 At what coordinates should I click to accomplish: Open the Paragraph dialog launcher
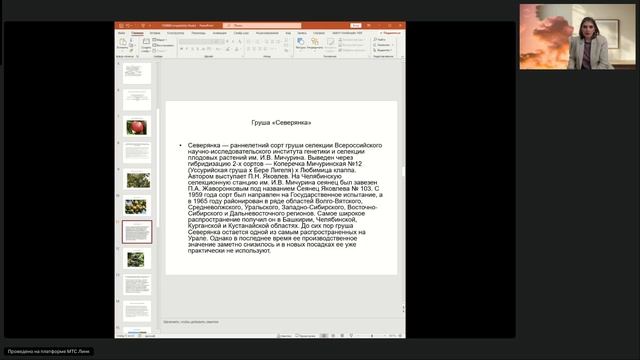coord(292,56)
